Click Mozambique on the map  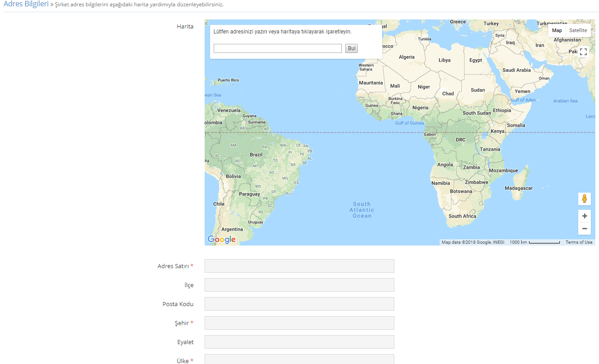click(x=503, y=170)
